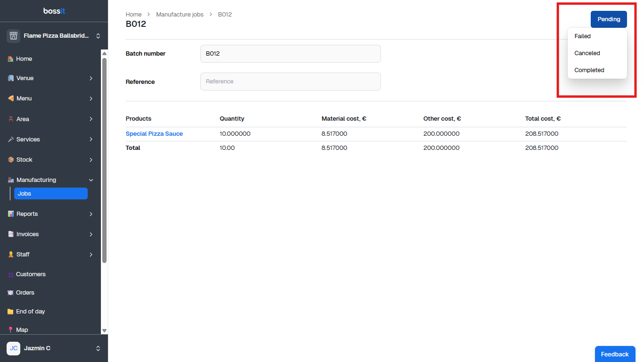Expand the Staff submenu chevron

(91, 255)
